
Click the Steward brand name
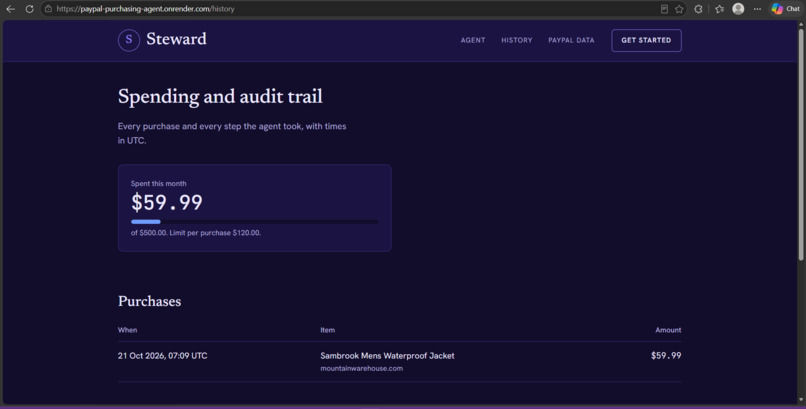[x=176, y=39]
